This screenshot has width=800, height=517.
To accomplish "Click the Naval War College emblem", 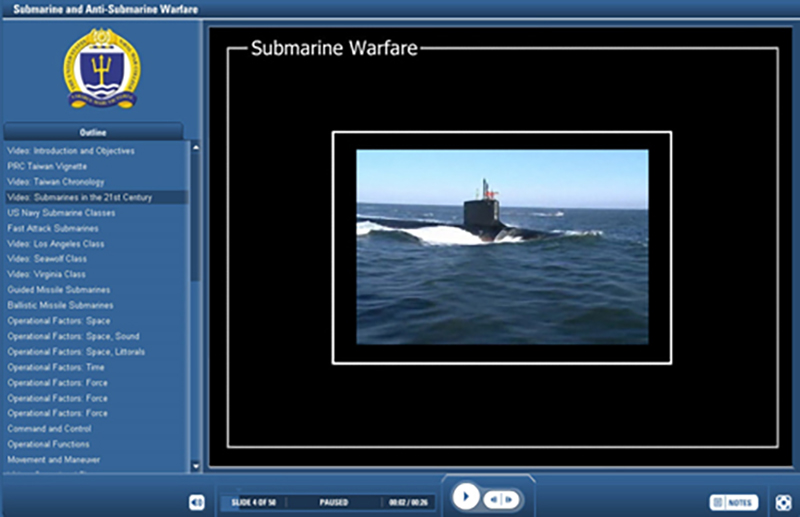I will point(102,68).
